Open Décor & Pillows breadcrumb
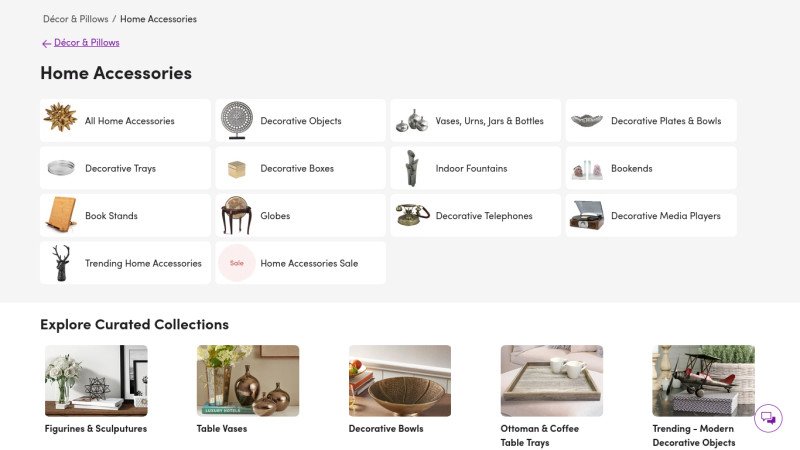 click(75, 19)
